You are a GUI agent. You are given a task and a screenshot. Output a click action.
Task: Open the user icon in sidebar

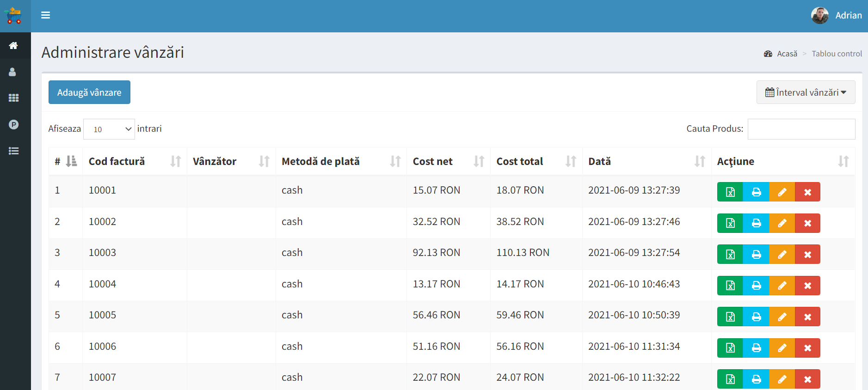[12, 72]
